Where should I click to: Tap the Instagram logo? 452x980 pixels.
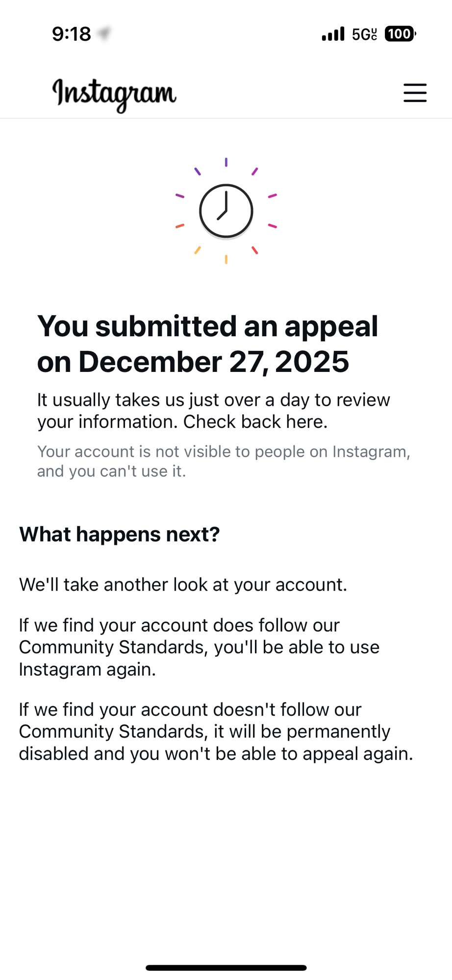click(114, 94)
